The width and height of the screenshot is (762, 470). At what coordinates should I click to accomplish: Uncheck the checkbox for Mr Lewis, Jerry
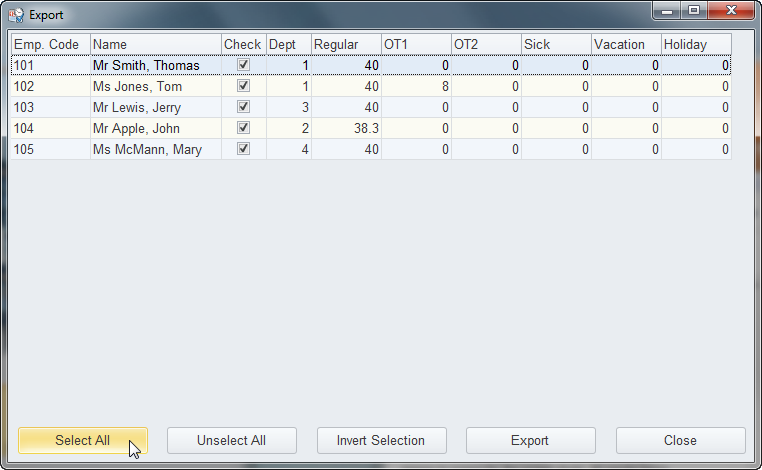243,107
